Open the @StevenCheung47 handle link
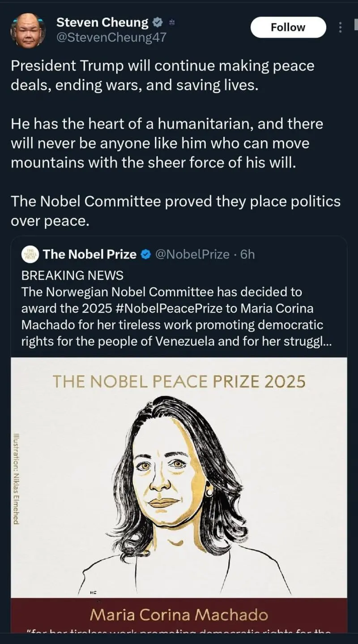The width and height of the screenshot is (358, 644). (111, 37)
